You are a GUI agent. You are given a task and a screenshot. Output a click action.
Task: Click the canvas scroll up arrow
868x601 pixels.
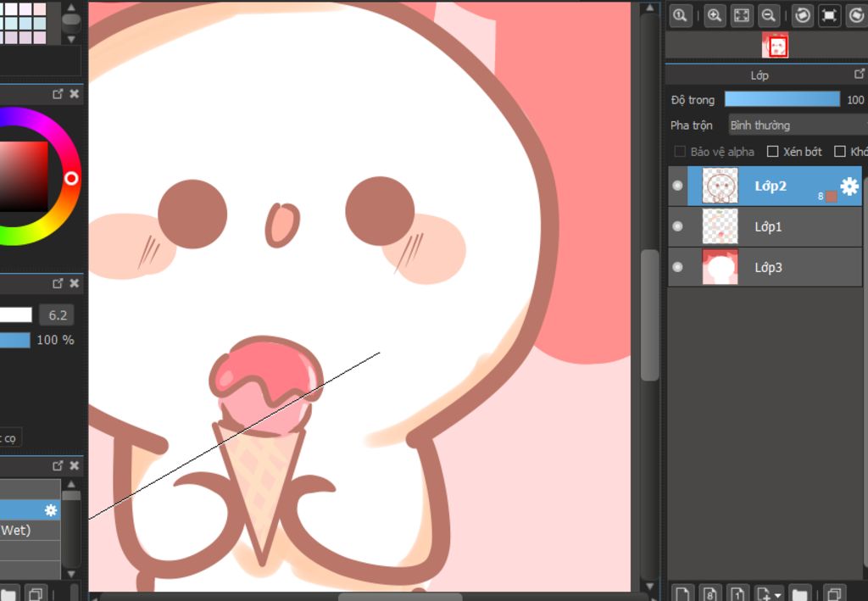click(x=650, y=8)
